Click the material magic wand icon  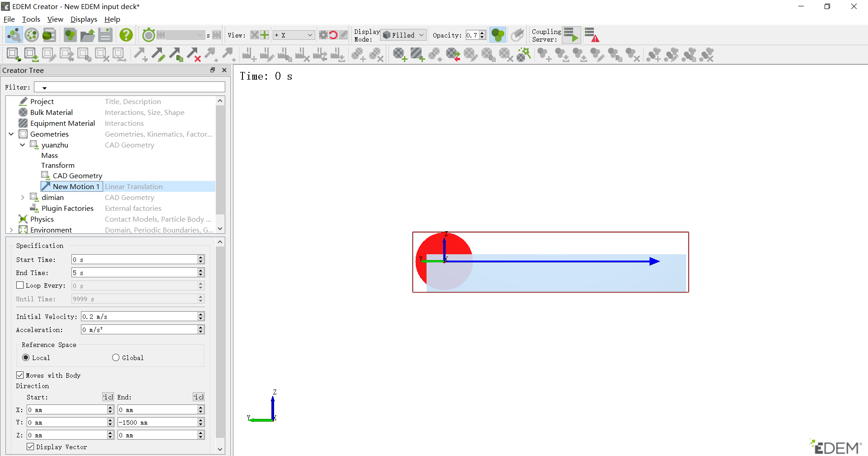click(x=524, y=55)
